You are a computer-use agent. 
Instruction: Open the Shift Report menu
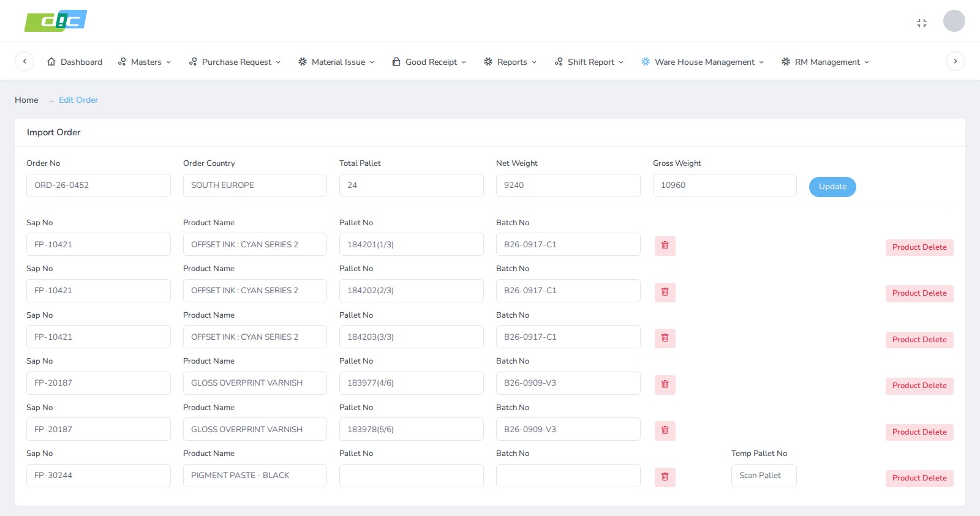point(589,62)
